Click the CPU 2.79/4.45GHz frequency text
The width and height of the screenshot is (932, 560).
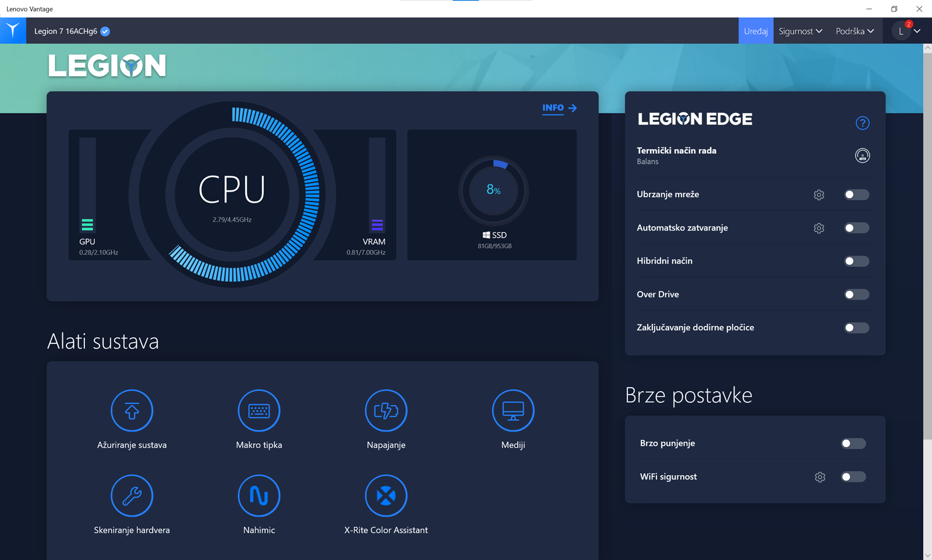pyautogui.click(x=232, y=219)
